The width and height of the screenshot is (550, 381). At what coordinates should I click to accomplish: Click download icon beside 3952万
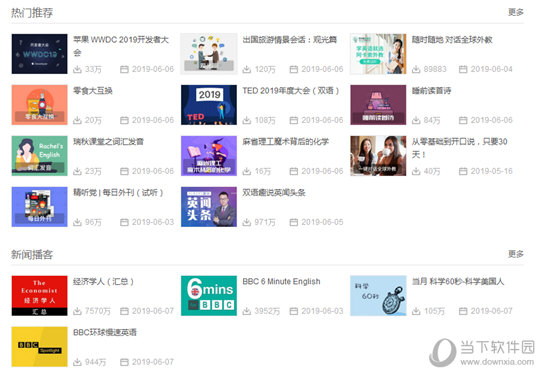pos(247,311)
